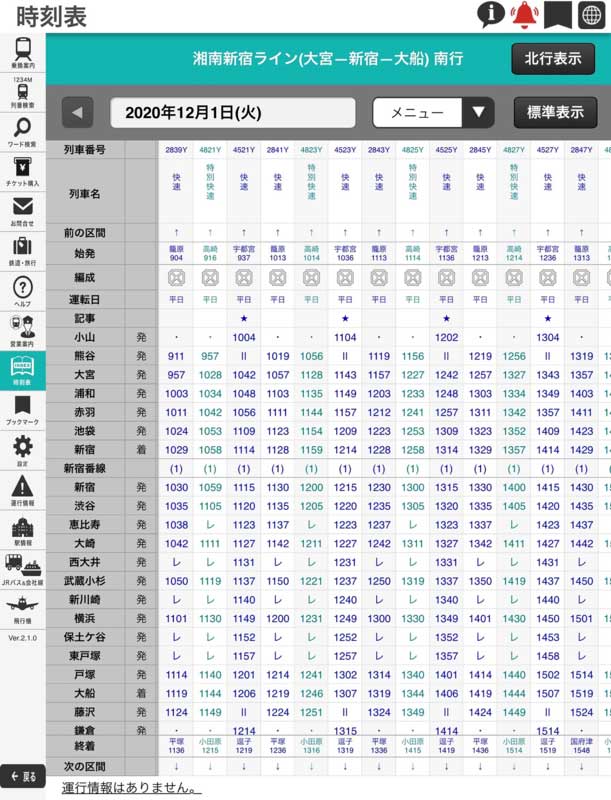Image resolution: width=611 pixels, height=800 pixels.
Task: Tap the 戻る back button
Action: (23, 777)
